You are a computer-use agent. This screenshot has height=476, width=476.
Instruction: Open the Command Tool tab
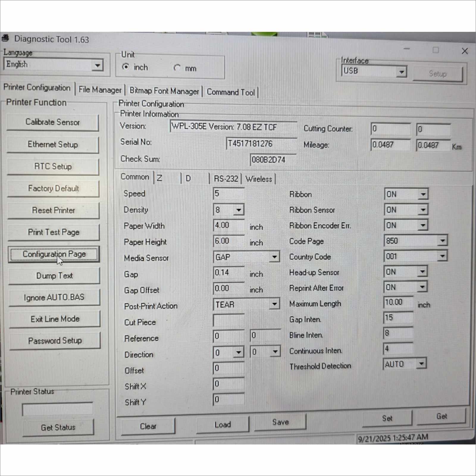point(231,92)
